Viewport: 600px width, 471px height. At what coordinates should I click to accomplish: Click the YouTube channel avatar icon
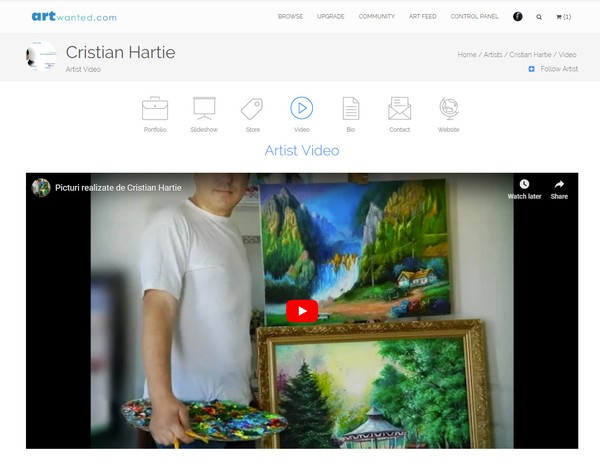41,187
